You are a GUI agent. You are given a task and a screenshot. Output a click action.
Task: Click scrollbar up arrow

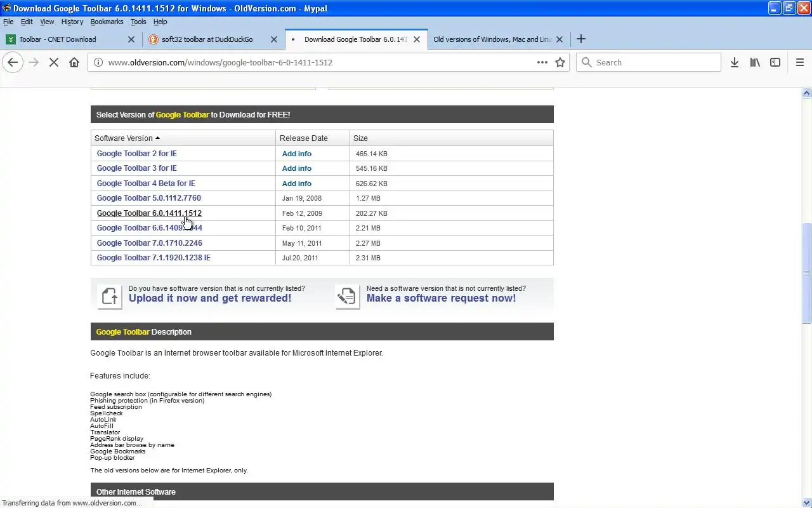(x=807, y=93)
